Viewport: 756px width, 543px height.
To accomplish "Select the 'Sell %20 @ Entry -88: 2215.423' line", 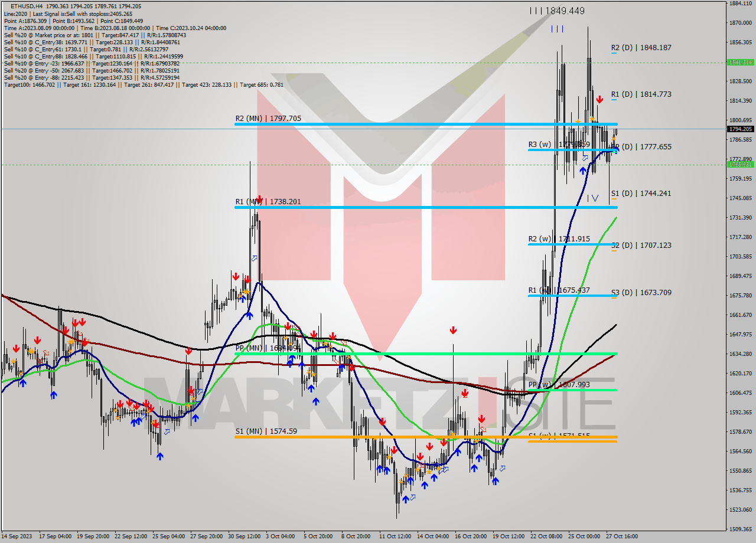I will 92,77.
